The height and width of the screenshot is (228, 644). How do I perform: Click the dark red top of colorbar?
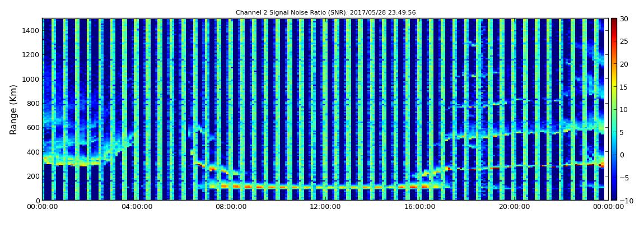(x=614, y=21)
